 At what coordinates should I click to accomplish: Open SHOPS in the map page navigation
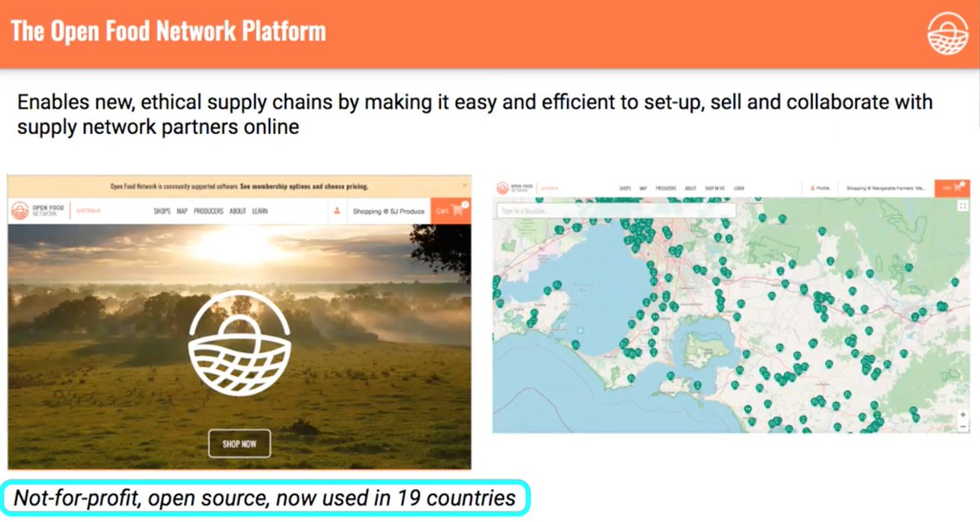click(625, 188)
